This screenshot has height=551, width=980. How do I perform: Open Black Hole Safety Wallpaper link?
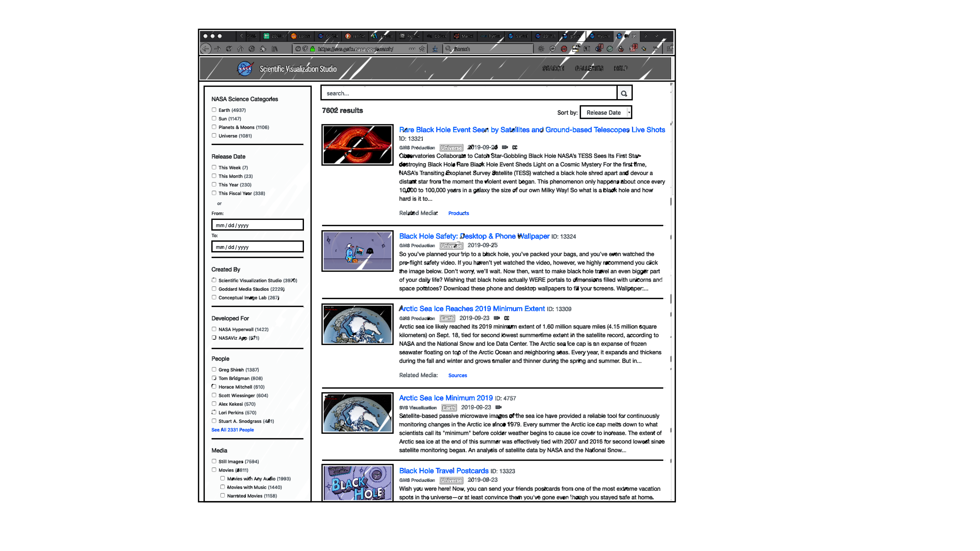coord(474,236)
